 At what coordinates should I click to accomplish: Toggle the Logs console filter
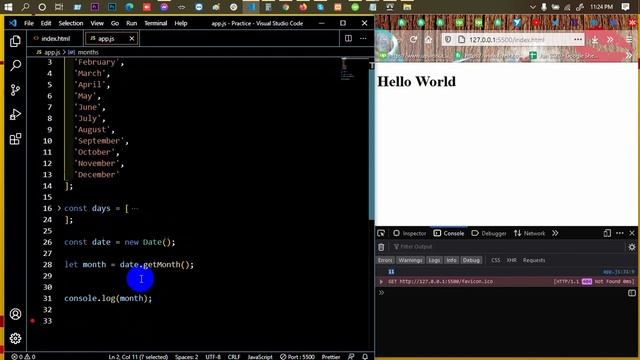pyautogui.click(x=434, y=260)
